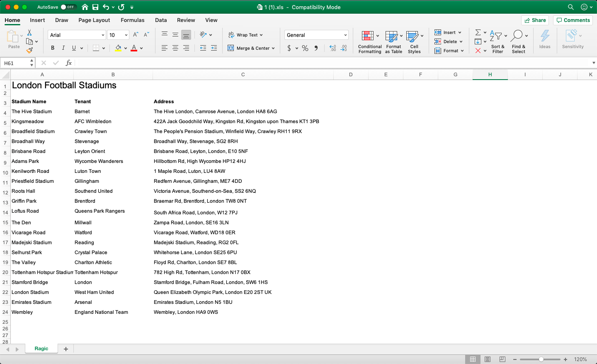This screenshot has width=597, height=364.
Task: Toggle bold formatting
Action: (53, 48)
